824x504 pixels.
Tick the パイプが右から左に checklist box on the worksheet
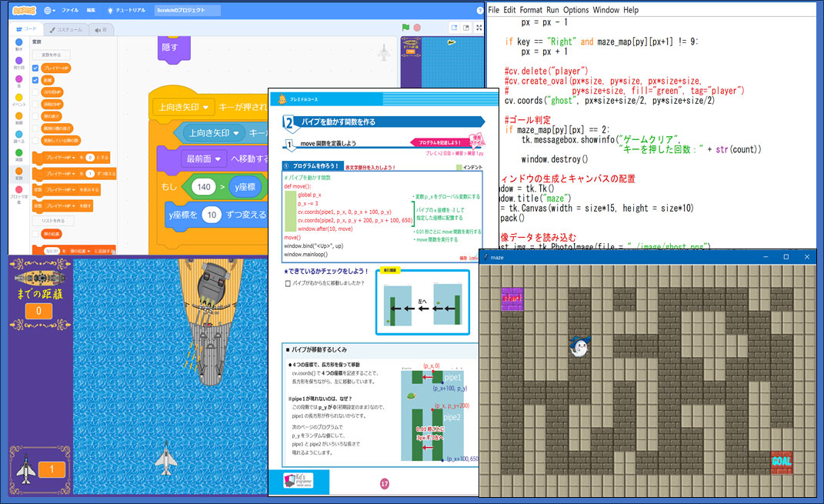[288, 283]
